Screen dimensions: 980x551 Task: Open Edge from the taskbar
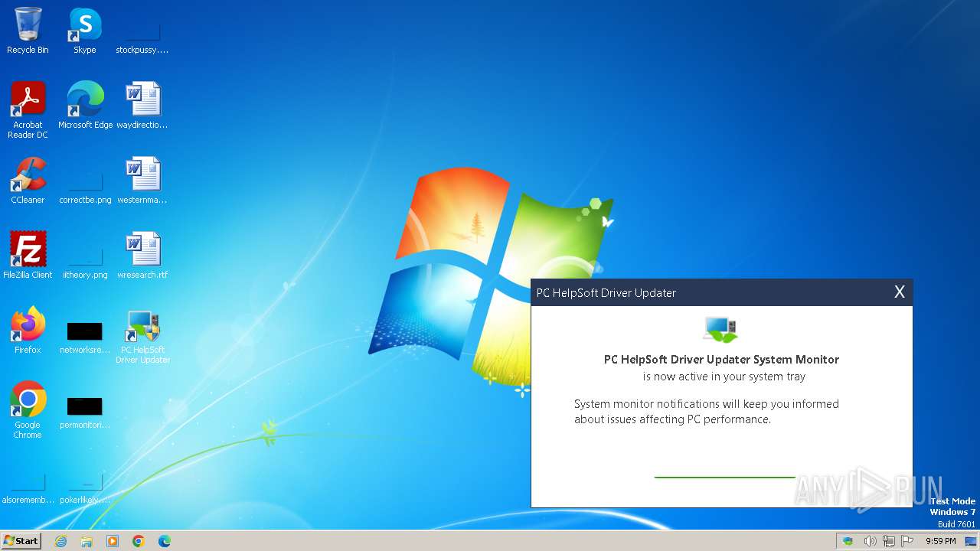click(x=165, y=541)
